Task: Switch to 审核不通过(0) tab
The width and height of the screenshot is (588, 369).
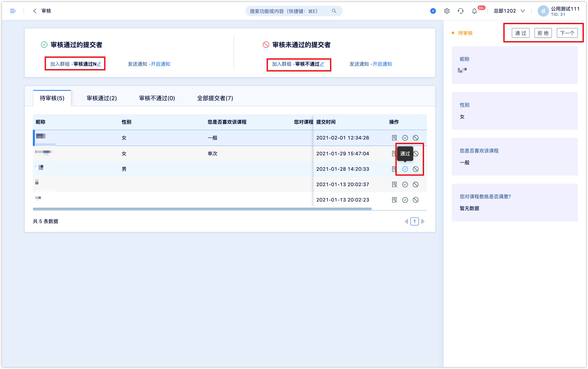Action: [x=157, y=98]
